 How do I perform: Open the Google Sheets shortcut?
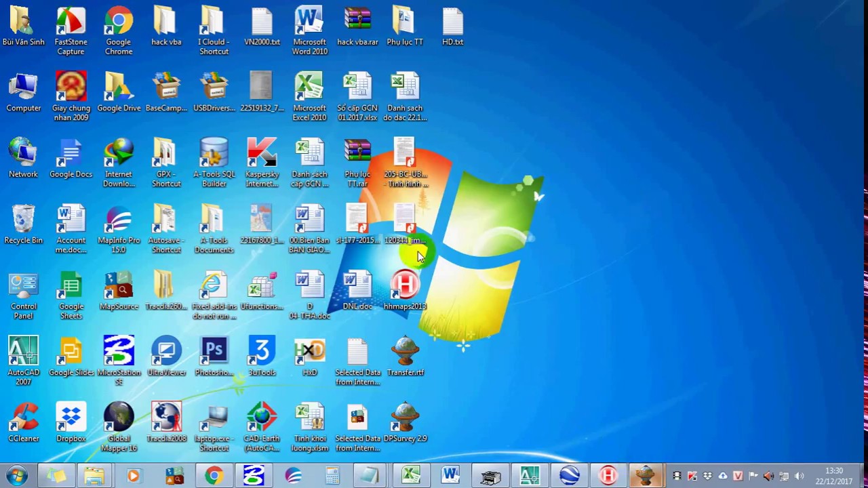pos(71,294)
